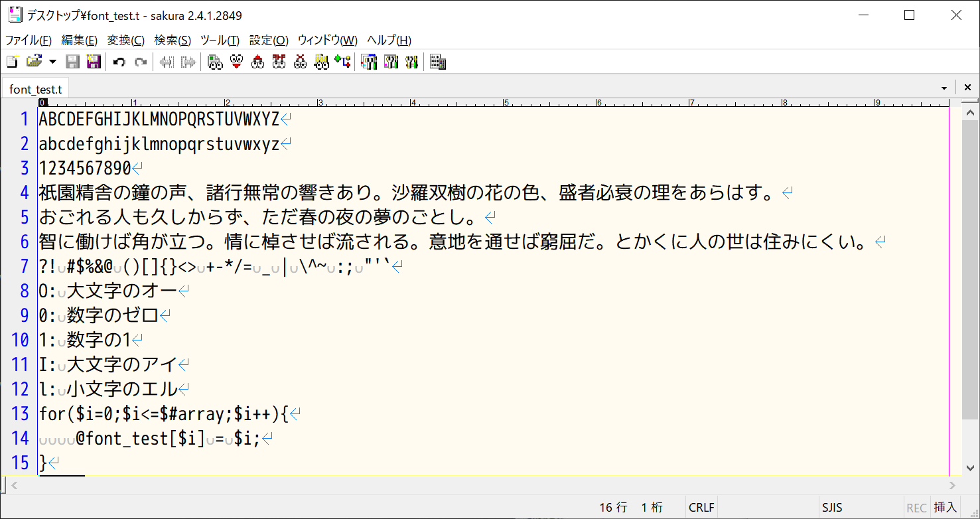Click find next down-arrow eyes icon
The width and height of the screenshot is (980, 519).
[x=236, y=62]
